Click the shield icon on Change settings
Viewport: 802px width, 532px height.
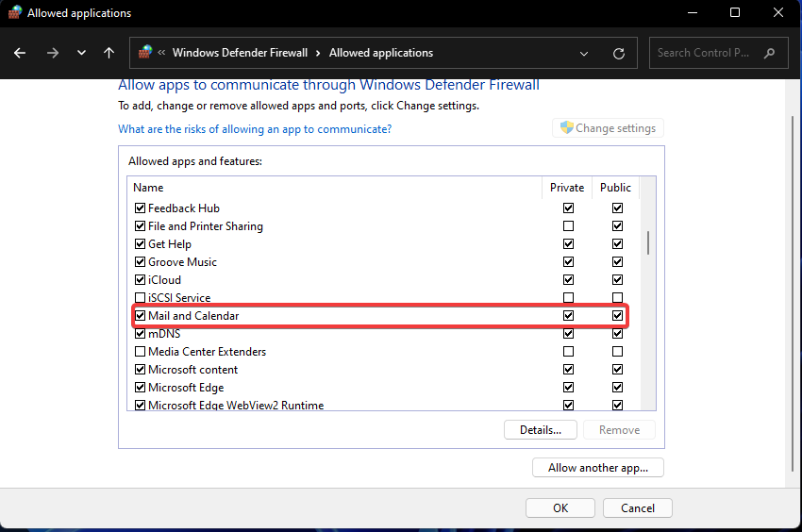coord(567,128)
